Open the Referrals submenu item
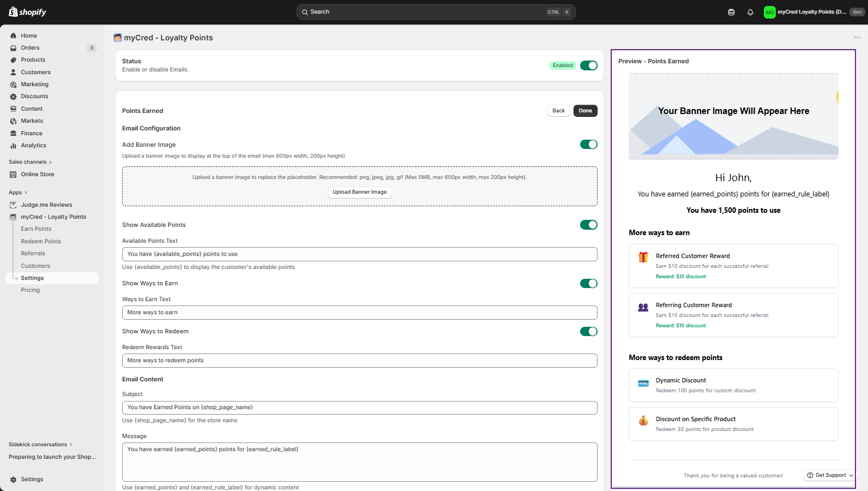Image resolution: width=868 pixels, height=491 pixels. pyautogui.click(x=33, y=254)
